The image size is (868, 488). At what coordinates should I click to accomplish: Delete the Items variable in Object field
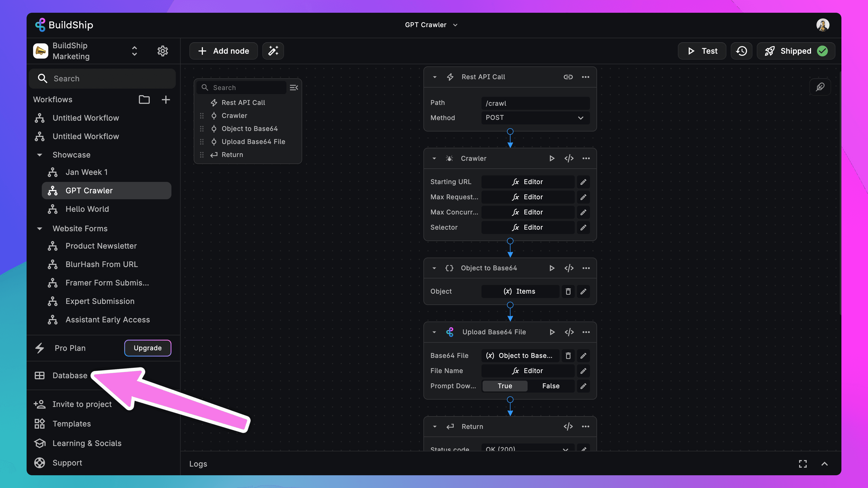coord(568,291)
